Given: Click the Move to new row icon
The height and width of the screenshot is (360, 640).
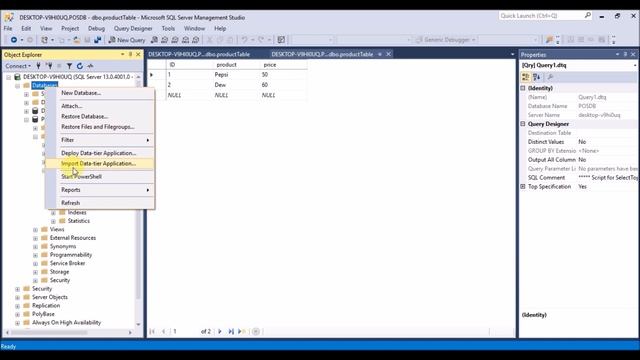Looking at the screenshot, I should click(242, 331).
